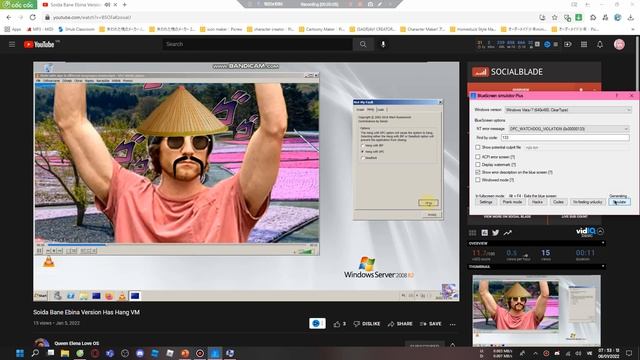Click the SHARE button under the video
The image size is (640, 360).
click(400, 324)
